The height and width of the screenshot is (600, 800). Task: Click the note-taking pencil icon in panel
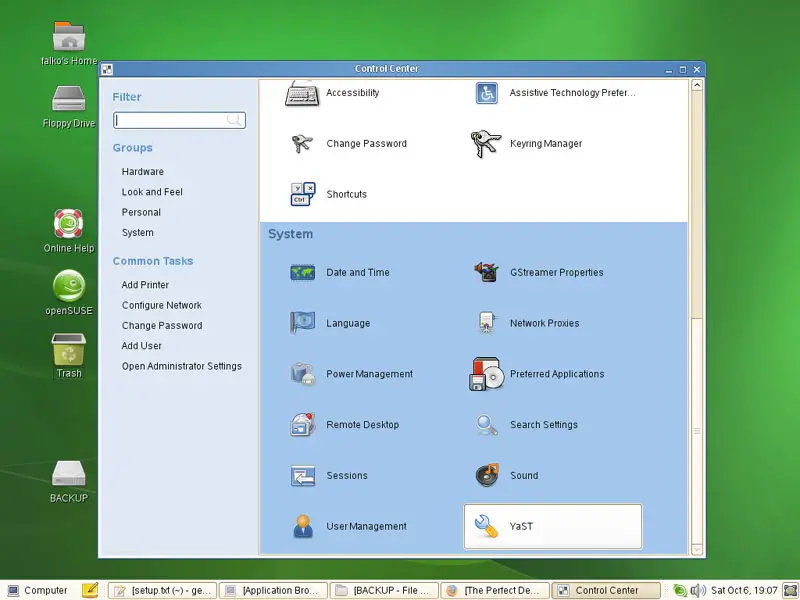(x=90, y=590)
